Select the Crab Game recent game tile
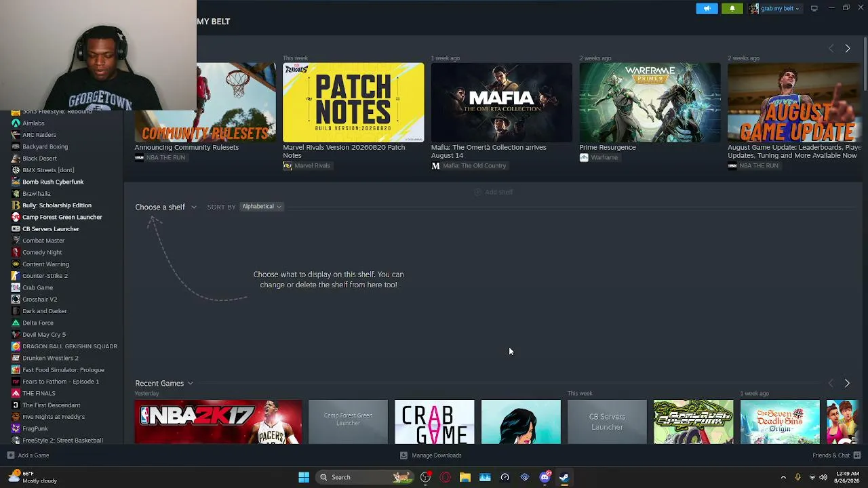Viewport: 868px width, 488px height. click(x=435, y=422)
